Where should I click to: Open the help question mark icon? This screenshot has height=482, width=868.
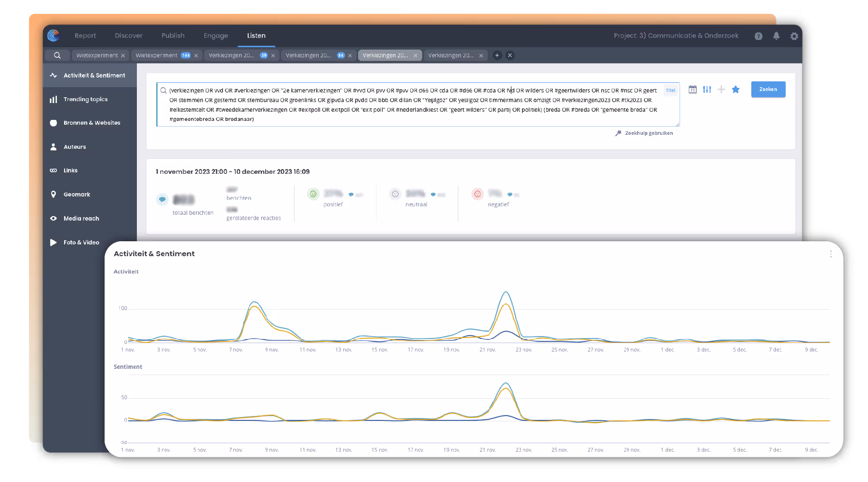coord(759,36)
